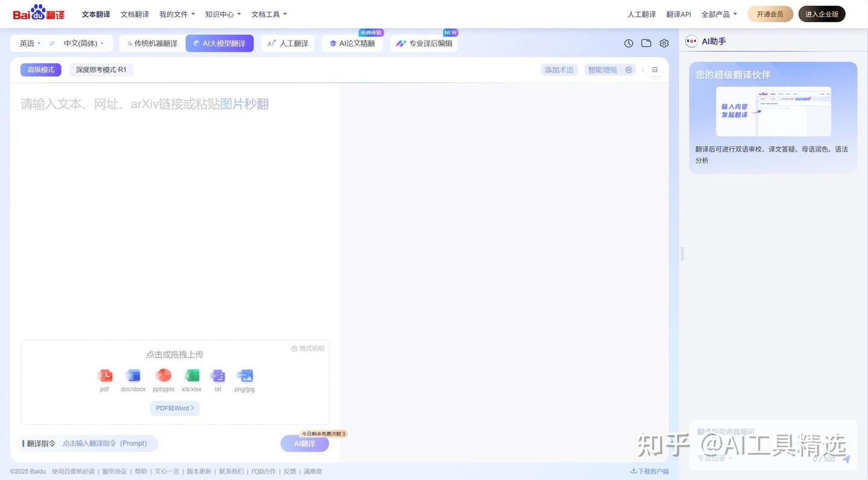Click the 进入企业版 button
868x480 pixels.
click(x=822, y=14)
